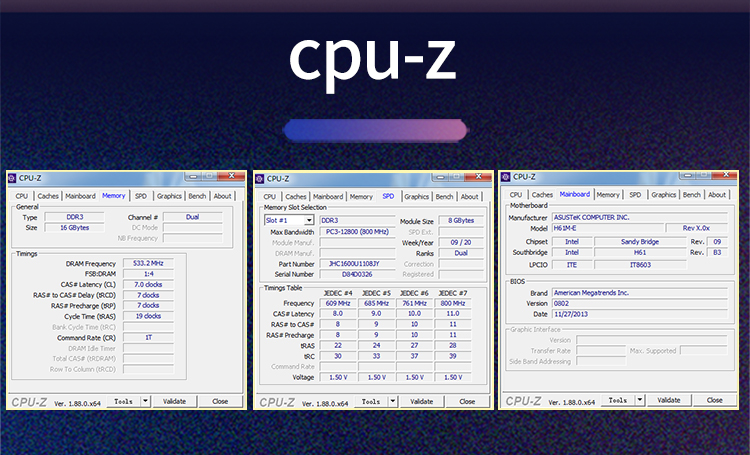Open the Tools dropdown arrow in the Memory window
The width and height of the screenshot is (750, 455).
[145, 401]
